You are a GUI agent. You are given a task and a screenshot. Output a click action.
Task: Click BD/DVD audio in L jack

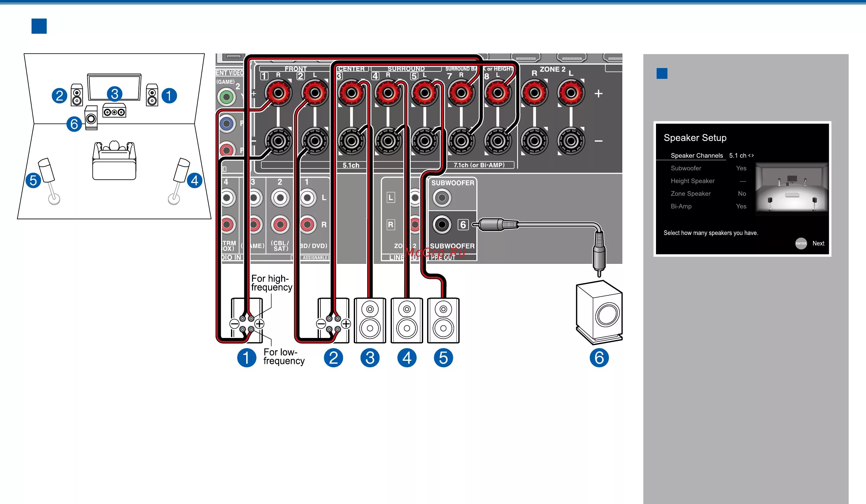[307, 198]
